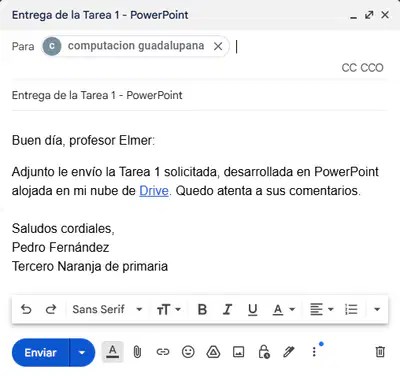
Task: Toggle underline formatting
Action: pyautogui.click(x=253, y=309)
